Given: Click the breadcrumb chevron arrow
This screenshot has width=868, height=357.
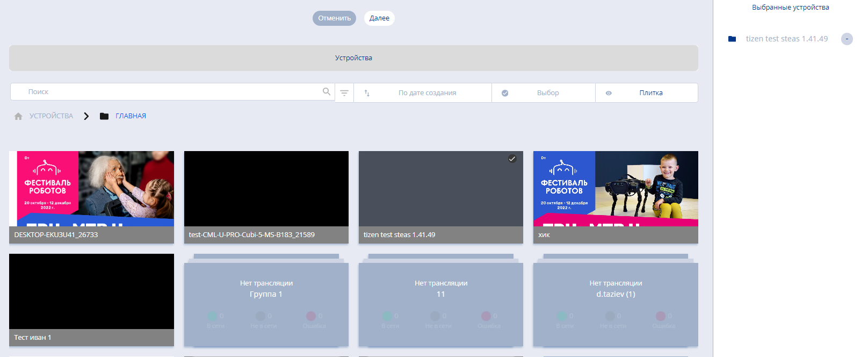Looking at the screenshot, I should pyautogui.click(x=86, y=116).
